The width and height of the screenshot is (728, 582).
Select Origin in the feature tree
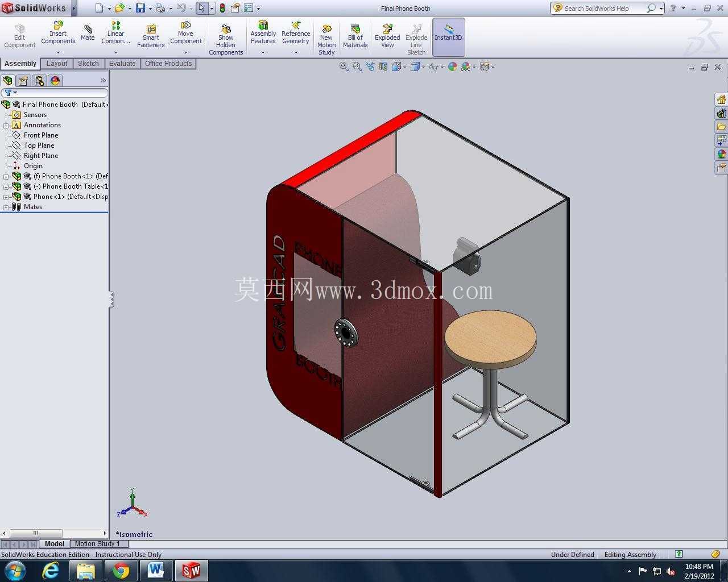tap(33, 166)
